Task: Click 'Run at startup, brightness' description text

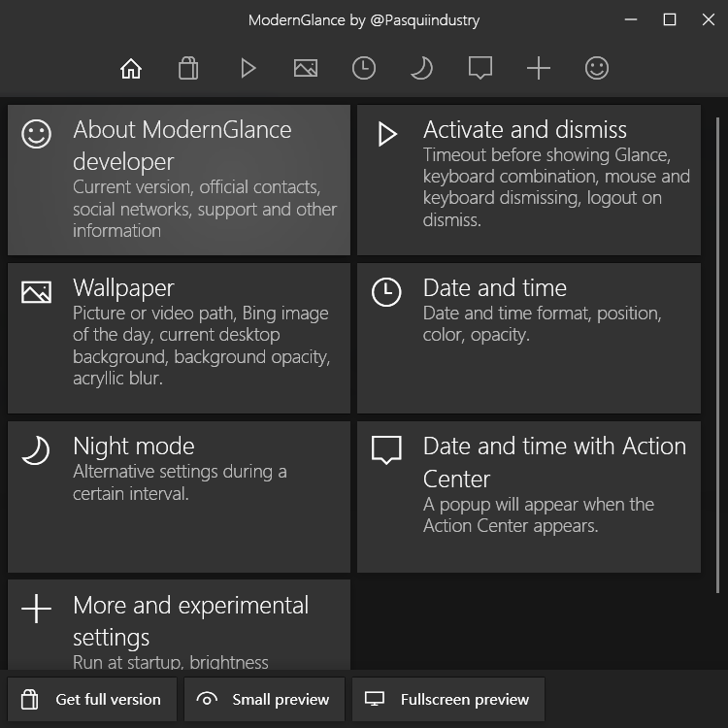Action: tap(171, 662)
